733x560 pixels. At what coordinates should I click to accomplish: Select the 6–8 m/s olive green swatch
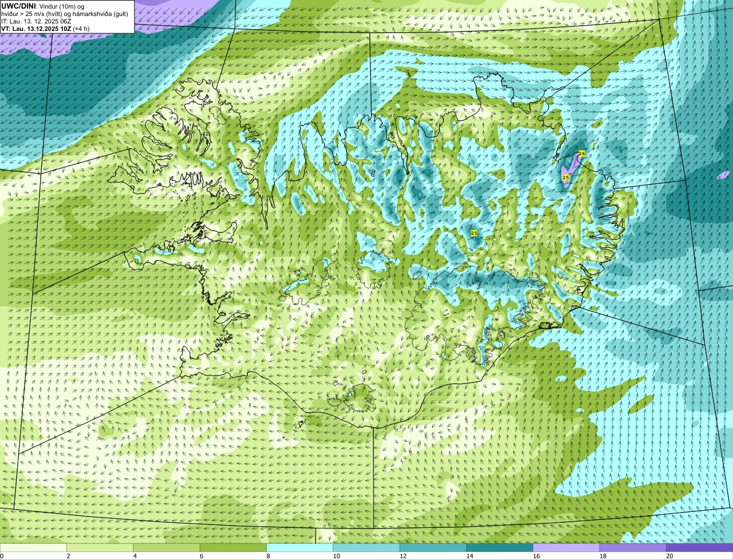click(233, 547)
